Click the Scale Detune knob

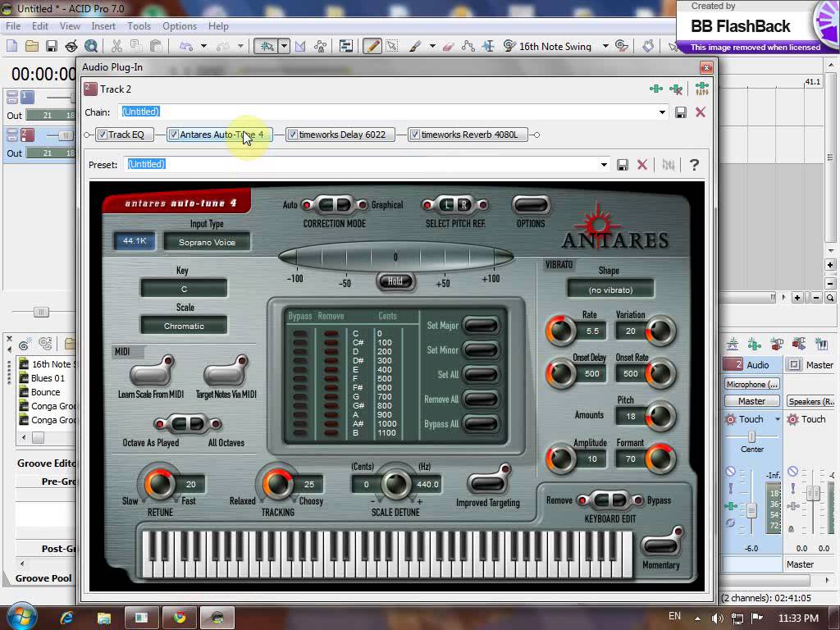[395, 483]
